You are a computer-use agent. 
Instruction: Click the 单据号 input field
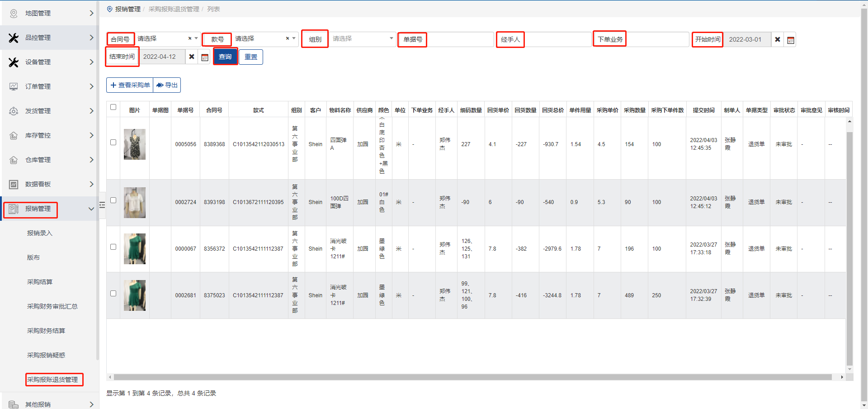[x=460, y=40]
